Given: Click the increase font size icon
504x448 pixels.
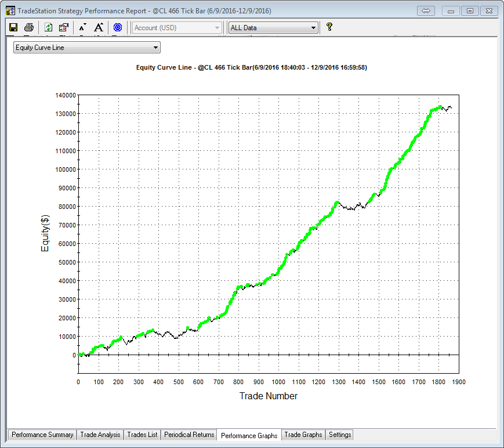Looking at the screenshot, I should pos(99,27).
